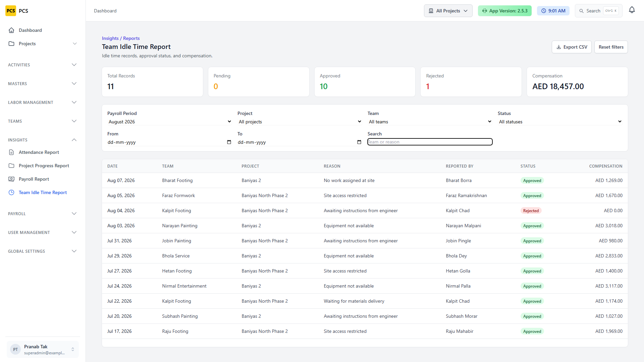This screenshot has width=644, height=362.
Task: Click the header Search box
Action: [x=598, y=11]
